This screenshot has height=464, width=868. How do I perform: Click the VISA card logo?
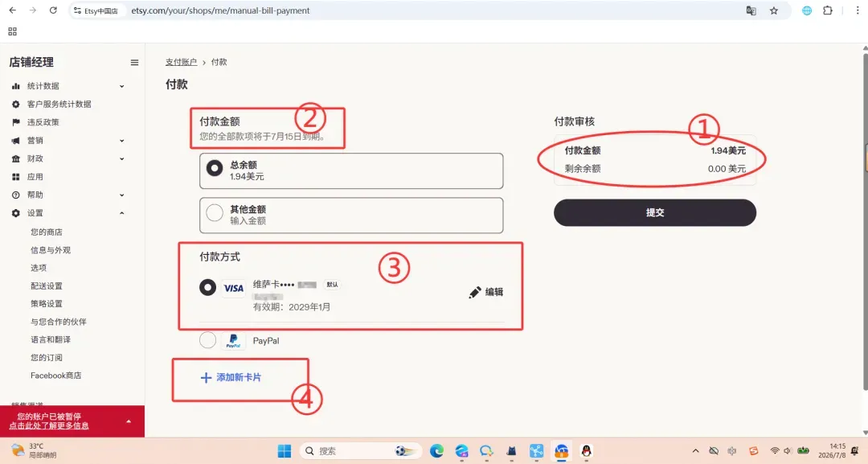pyautogui.click(x=234, y=288)
